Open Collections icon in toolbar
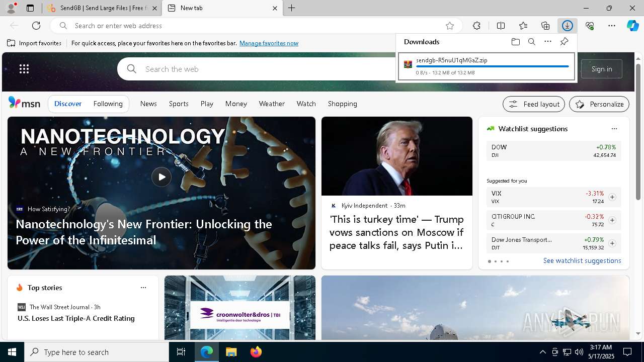This screenshot has height=362, width=644. pyautogui.click(x=545, y=26)
